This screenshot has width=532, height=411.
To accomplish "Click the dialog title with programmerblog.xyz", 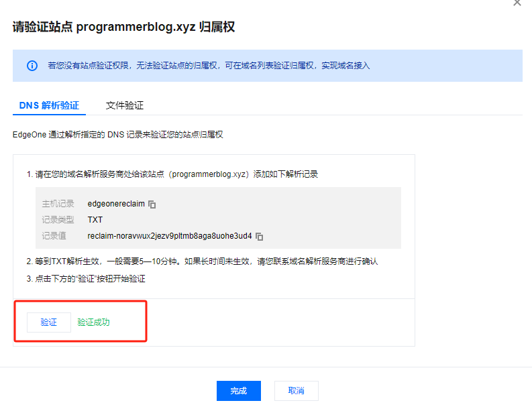I will [x=123, y=27].
